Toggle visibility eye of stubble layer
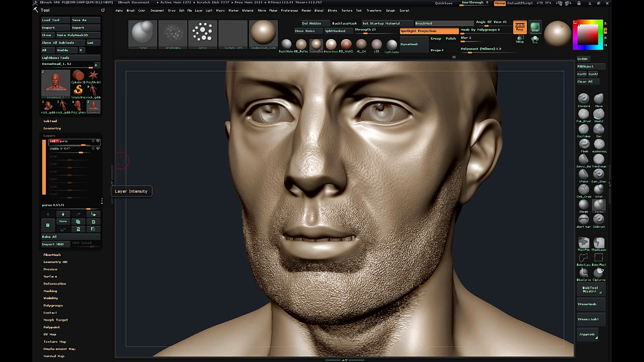The height and width of the screenshot is (362, 644). pyautogui.click(x=98, y=148)
